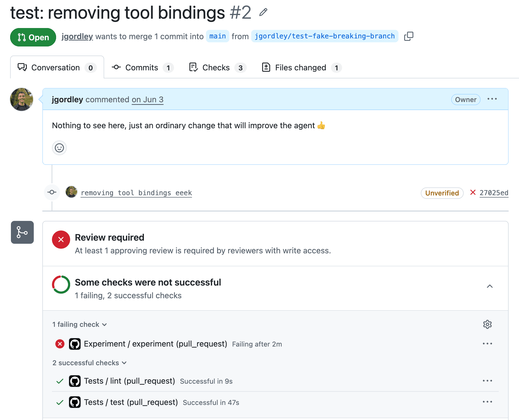Switch to the Conversation tab

[x=57, y=67]
